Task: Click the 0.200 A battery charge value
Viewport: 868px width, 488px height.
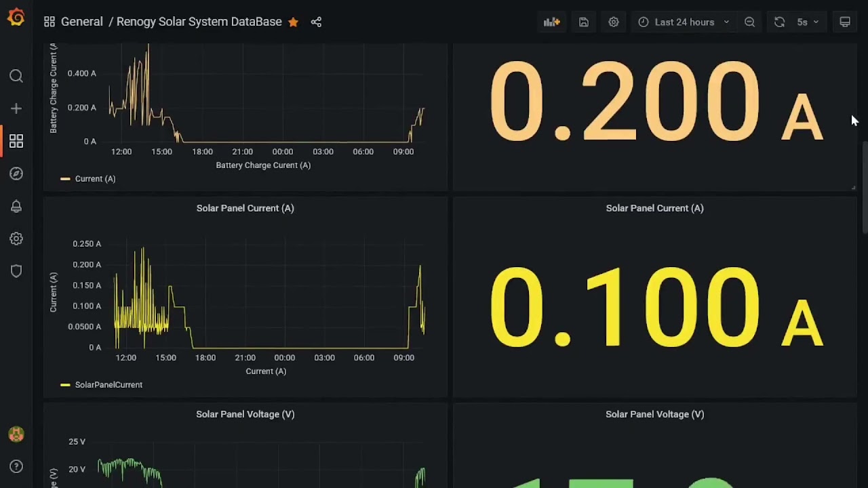Action: [x=656, y=102]
